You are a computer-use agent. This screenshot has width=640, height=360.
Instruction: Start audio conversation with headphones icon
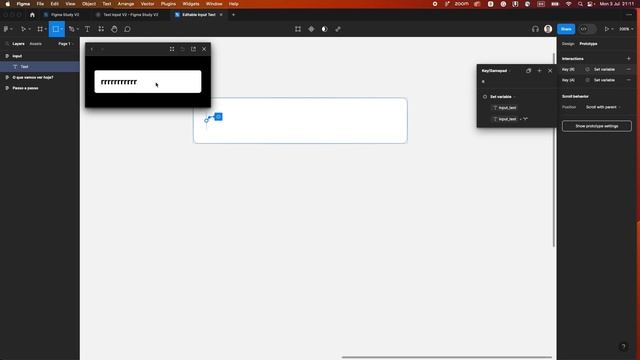pos(535,29)
